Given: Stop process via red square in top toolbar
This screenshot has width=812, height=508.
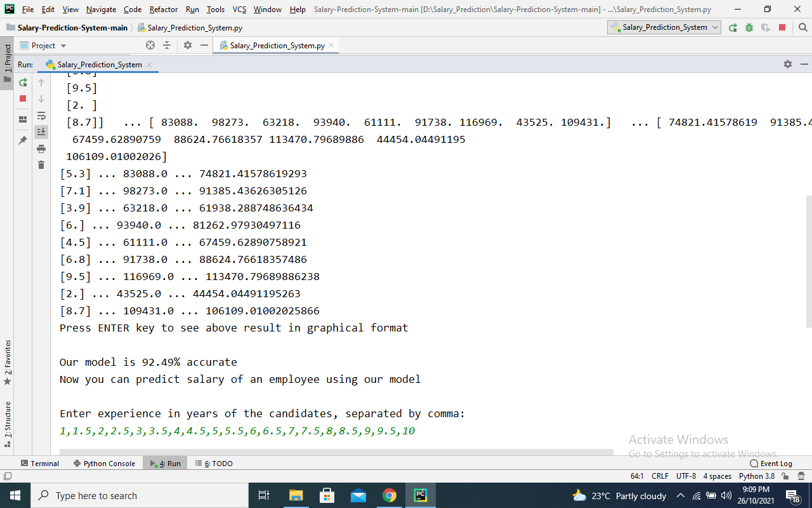Looking at the screenshot, I should point(782,27).
